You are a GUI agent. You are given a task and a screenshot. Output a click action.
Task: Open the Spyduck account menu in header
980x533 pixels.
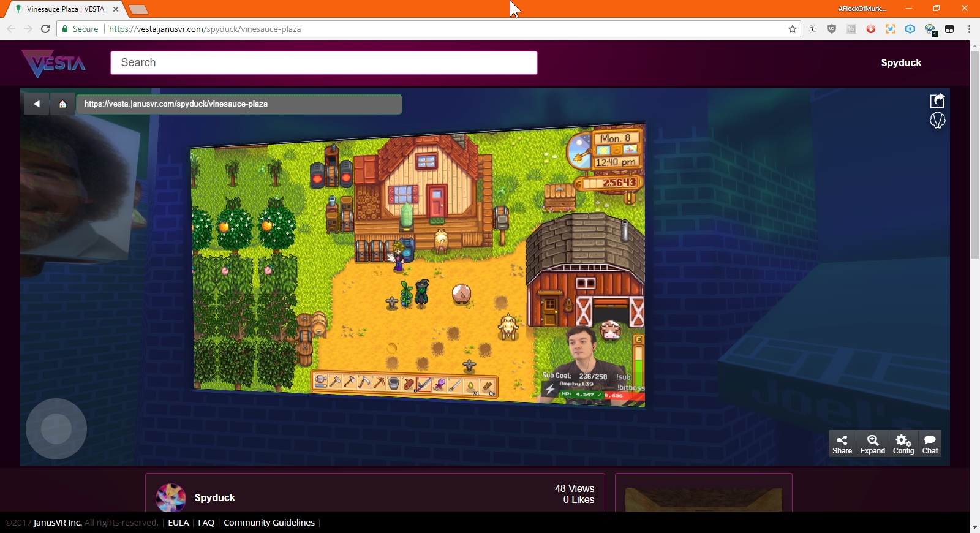coord(900,62)
